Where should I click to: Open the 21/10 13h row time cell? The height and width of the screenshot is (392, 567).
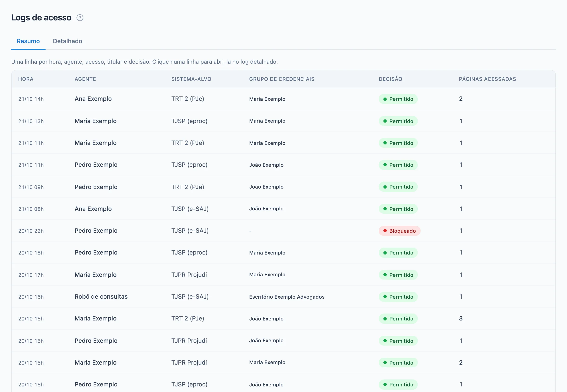click(31, 121)
